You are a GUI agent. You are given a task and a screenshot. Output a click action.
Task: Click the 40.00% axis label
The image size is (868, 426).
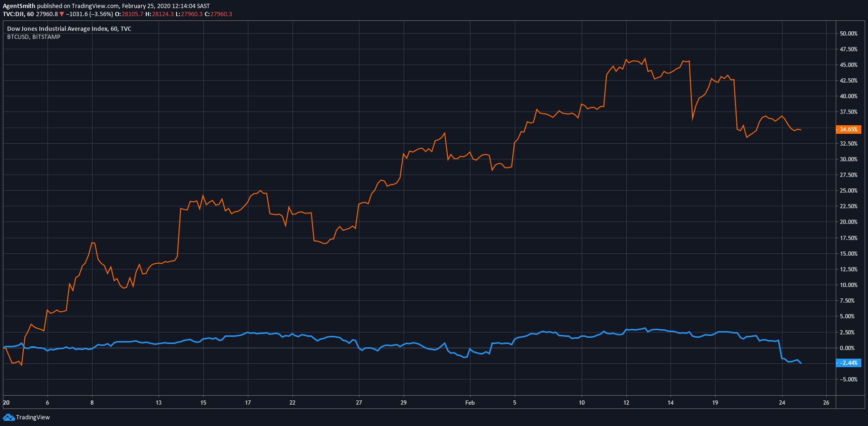(849, 96)
